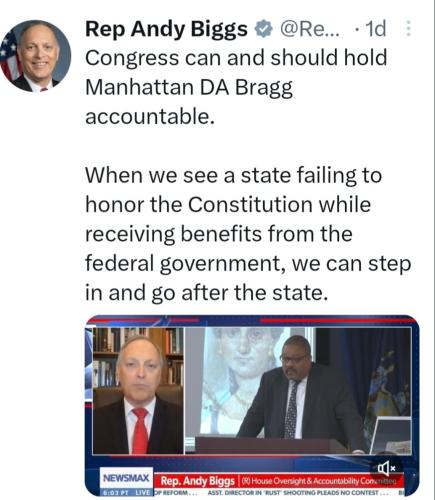The height and width of the screenshot is (500, 435).
Task: Open the tweet via the 1d timestamp
Action: pyautogui.click(x=375, y=29)
